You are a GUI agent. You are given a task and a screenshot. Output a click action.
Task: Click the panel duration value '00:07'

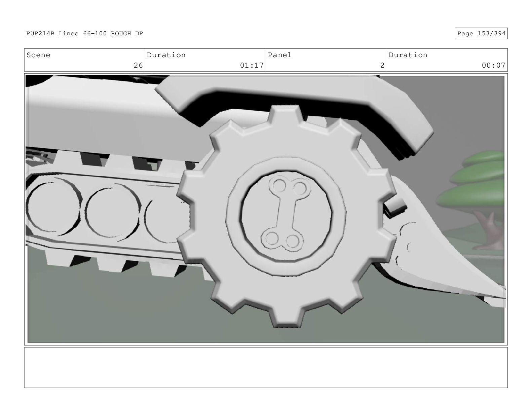pos(493,65)
